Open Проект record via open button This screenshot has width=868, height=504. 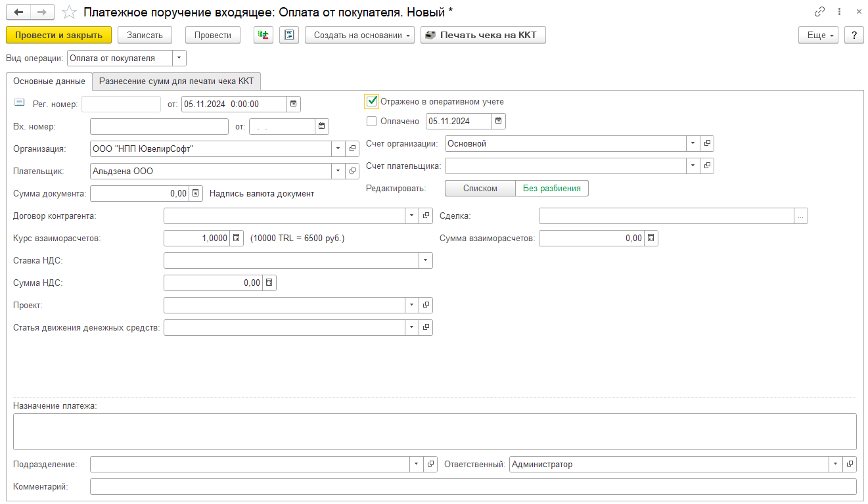point(426,305)
